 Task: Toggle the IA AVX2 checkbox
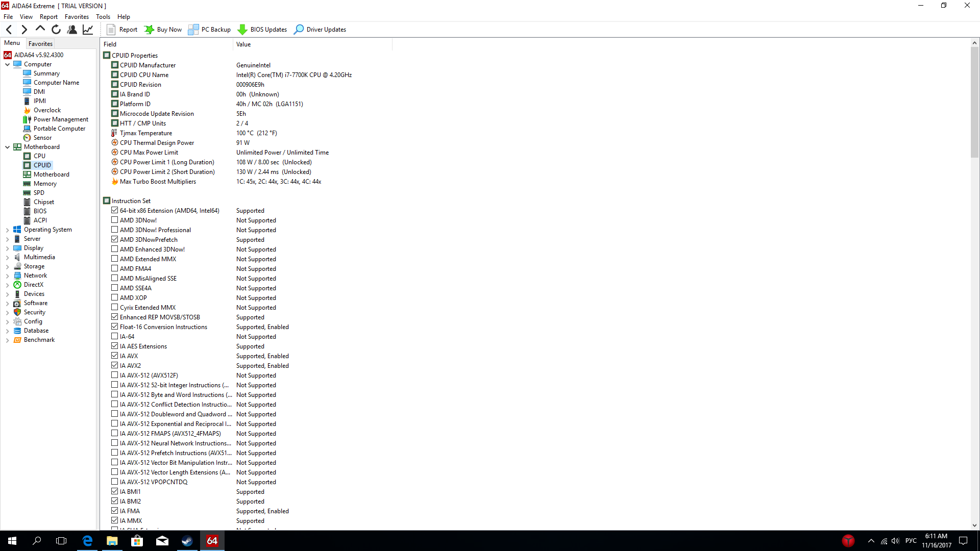coord(115,365)
